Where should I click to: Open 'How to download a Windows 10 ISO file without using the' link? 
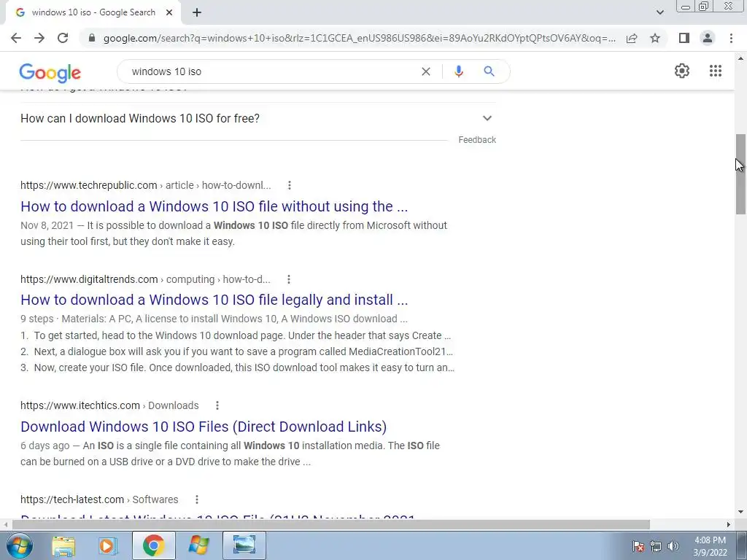214,206
